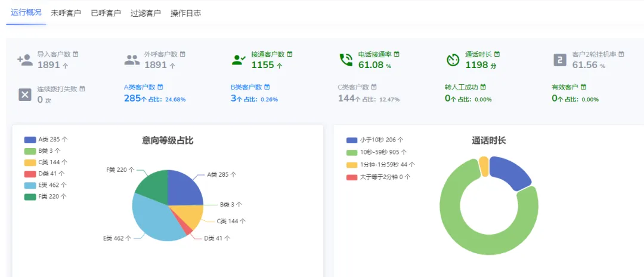The image size is (644, 277).
Task: Click the 外呼客户数 people icon
Action: 132,60
